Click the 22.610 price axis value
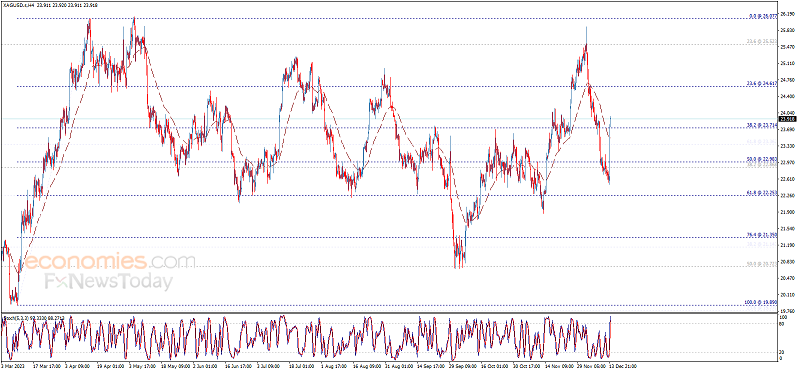Screen dimensions: 798x372 [787, 179]
